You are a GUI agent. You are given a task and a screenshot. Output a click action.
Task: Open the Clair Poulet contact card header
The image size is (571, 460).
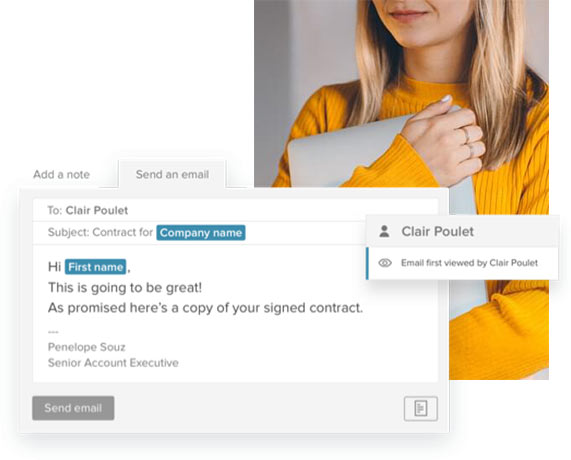coord(462,231)
